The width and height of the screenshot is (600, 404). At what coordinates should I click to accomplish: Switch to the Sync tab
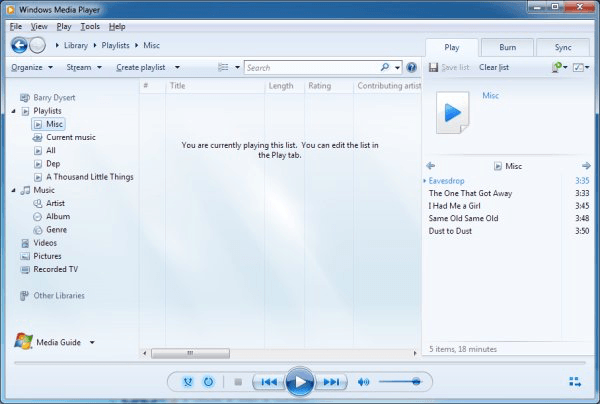[x=563, y=47]
